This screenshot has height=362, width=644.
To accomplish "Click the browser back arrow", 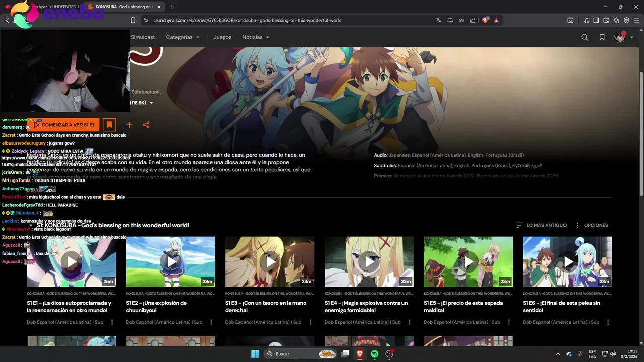I will click(8, 20).
